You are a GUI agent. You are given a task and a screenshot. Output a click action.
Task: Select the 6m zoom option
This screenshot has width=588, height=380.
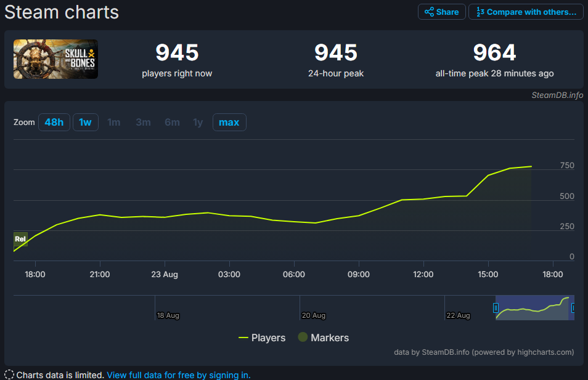[x=172, y=122]
